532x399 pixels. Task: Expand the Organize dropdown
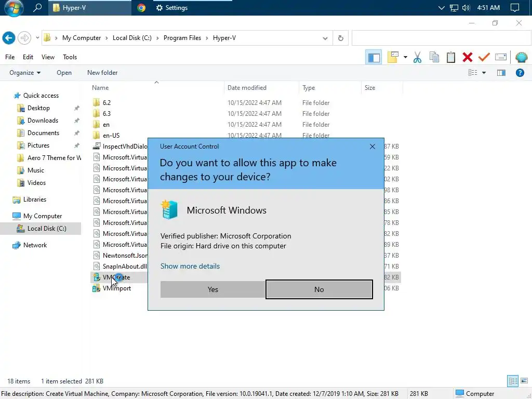tap(25, 73)
